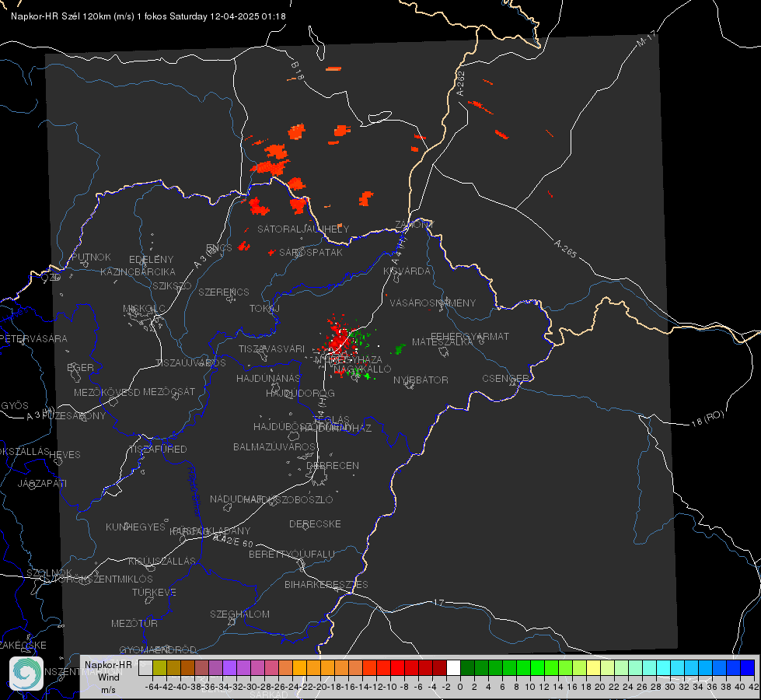Click the BERETTYÓÚJFALU label
Screen dimensions: 761x700
tap(291, 555)
